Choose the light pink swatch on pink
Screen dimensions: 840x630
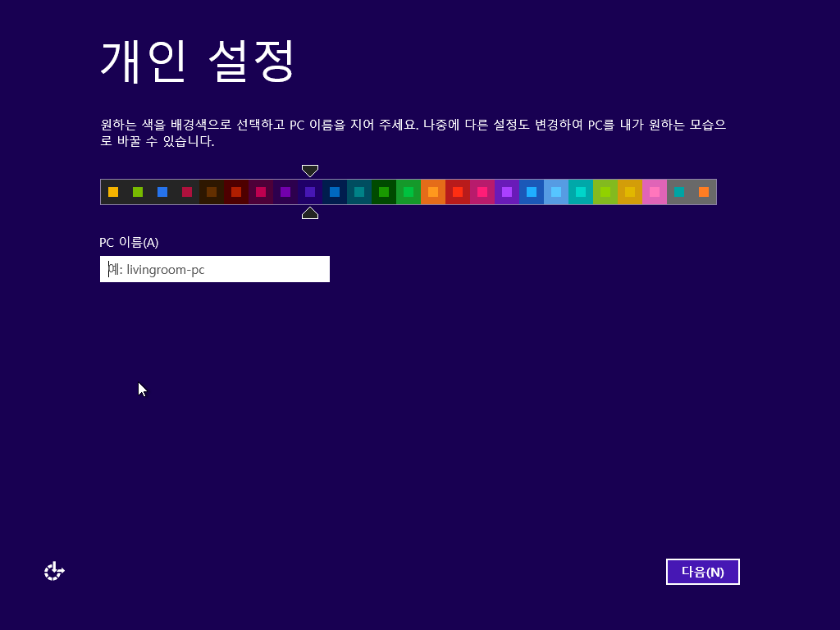tap(655, 192)
